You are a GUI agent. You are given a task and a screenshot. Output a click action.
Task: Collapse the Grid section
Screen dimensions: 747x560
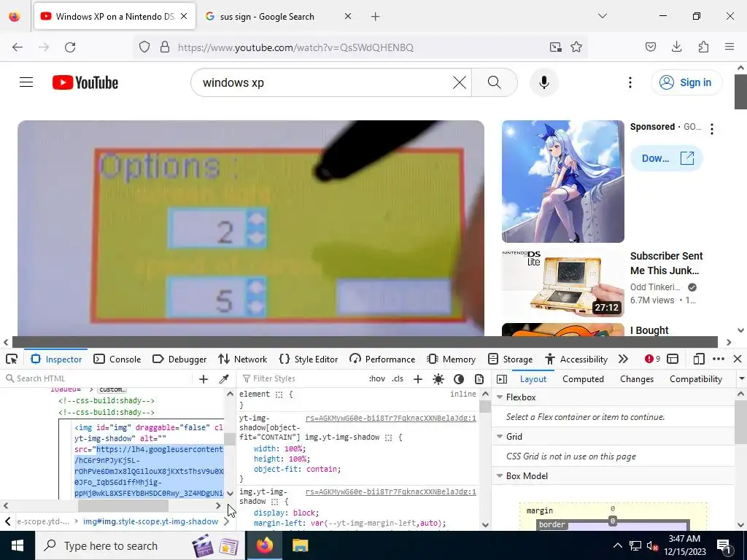pyautogui.click(x=500, y=437)
